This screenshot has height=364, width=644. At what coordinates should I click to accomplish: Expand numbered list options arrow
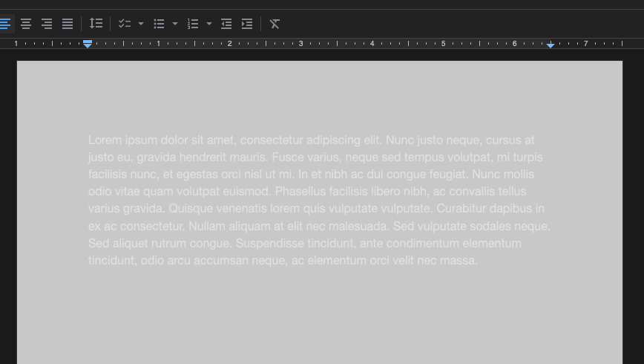(209, 24)
